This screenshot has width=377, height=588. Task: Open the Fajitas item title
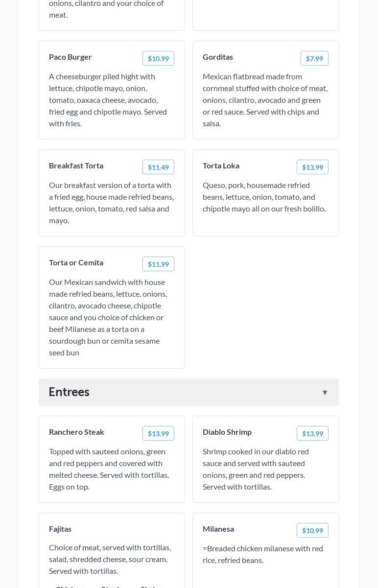60,529
